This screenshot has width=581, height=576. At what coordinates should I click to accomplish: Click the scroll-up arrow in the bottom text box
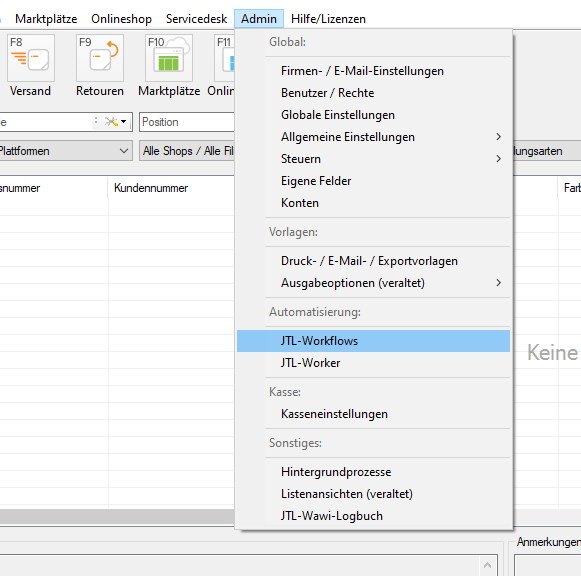point(488,565)
